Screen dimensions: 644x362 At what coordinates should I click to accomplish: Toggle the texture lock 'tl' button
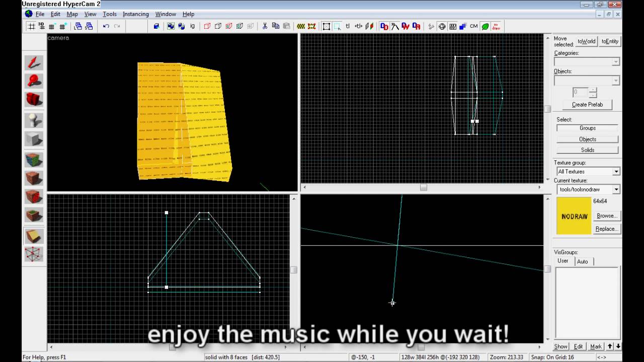[x=348, y=26]
